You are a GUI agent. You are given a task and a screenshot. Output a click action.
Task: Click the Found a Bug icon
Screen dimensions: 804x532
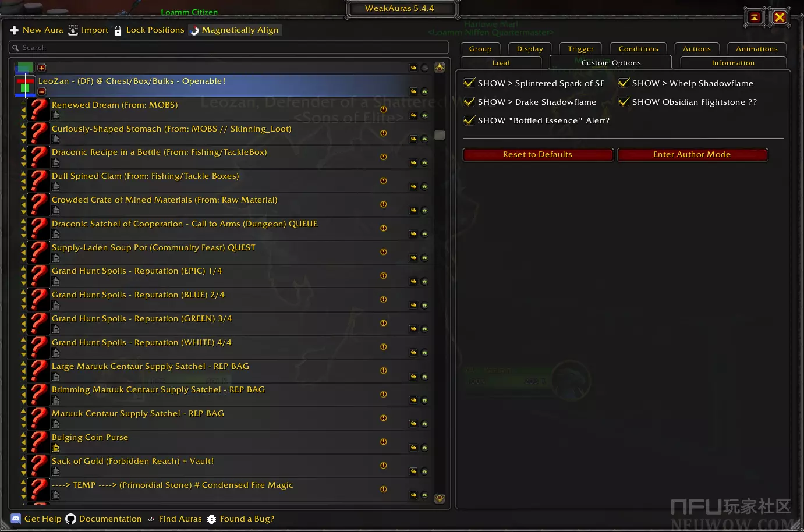[x=212, y=519]
